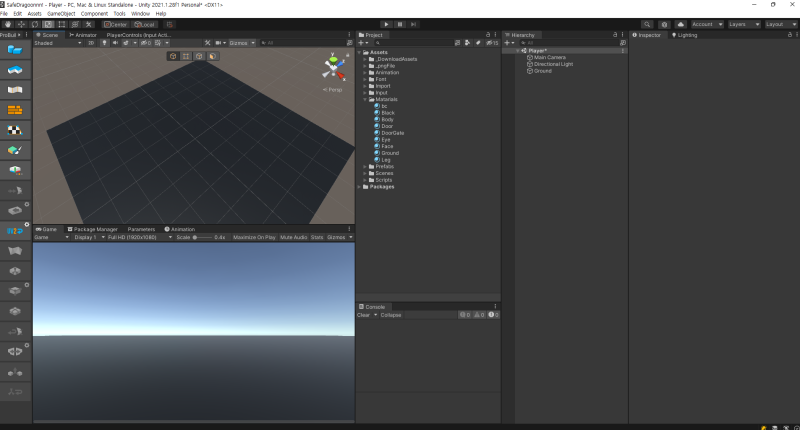The width and height of the screenshot is (800, 430).
Task: Open ProBuilder UV Editor checkerboard icon
Action: tap(15, 130)
